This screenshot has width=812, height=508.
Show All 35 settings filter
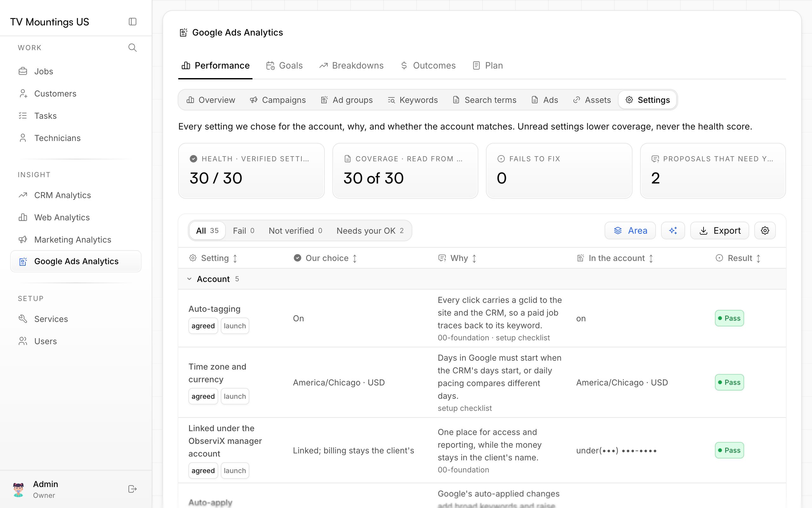click(x=207, y=231)
